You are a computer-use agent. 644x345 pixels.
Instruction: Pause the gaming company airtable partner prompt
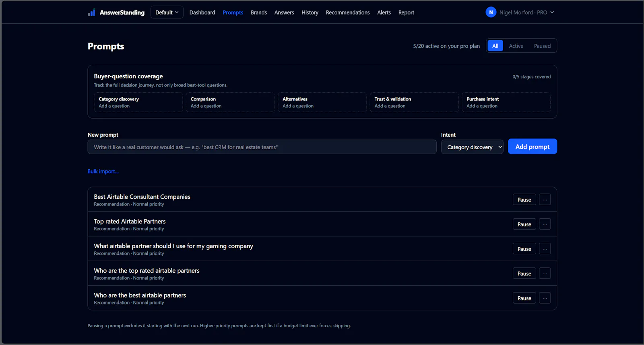click(x=524, y=249)
